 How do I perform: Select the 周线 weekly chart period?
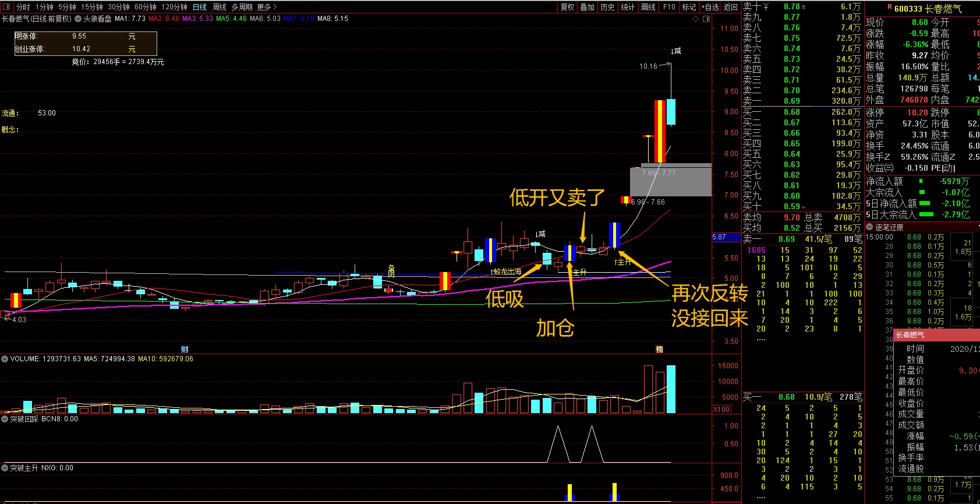click(220, 7)
